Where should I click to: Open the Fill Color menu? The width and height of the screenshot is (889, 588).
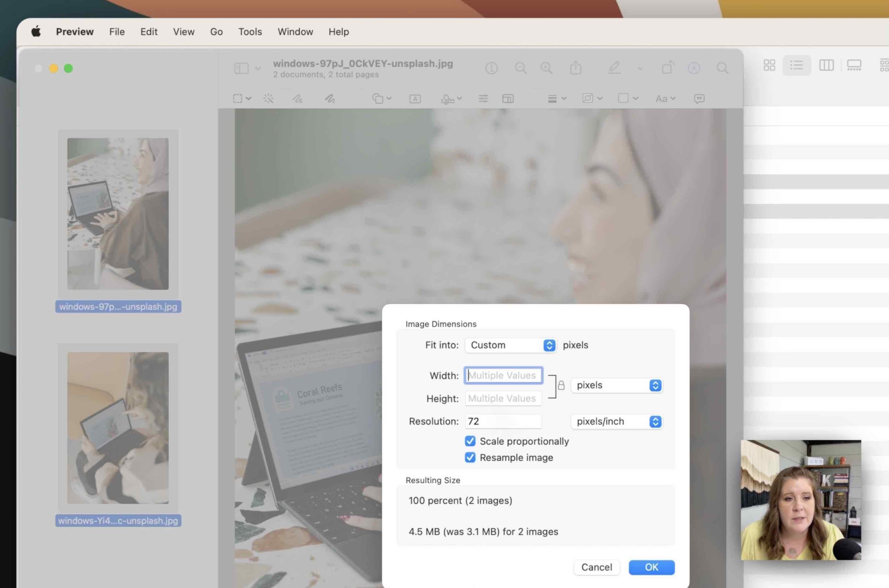coord(628,98)
